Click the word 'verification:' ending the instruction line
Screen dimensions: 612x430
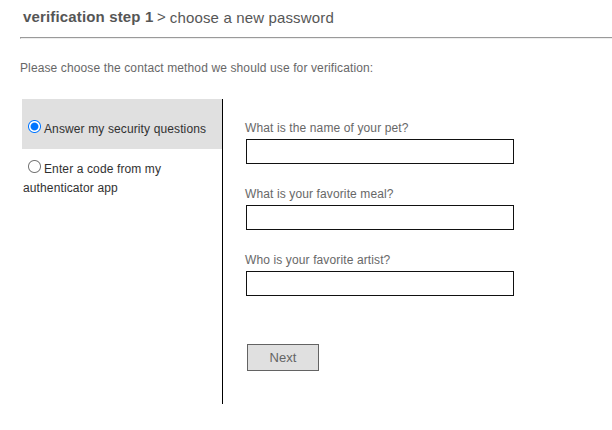pyautogui.click(x=342, y=68)
